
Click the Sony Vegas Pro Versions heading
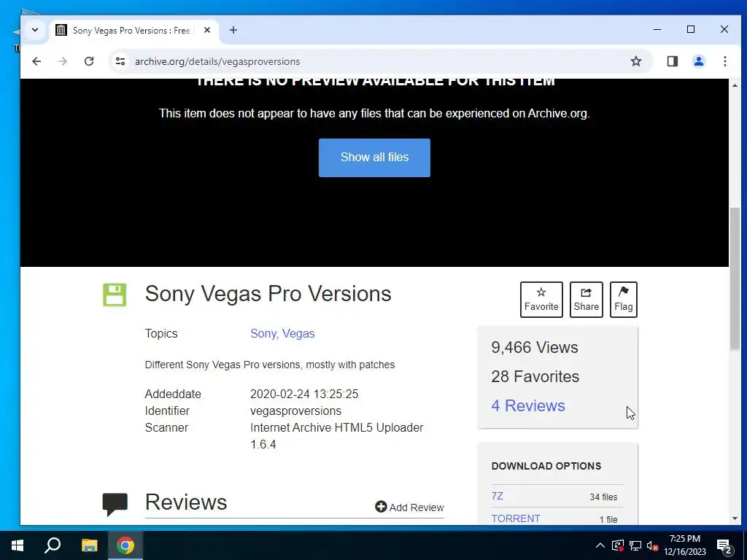click(x=268, y=293)
